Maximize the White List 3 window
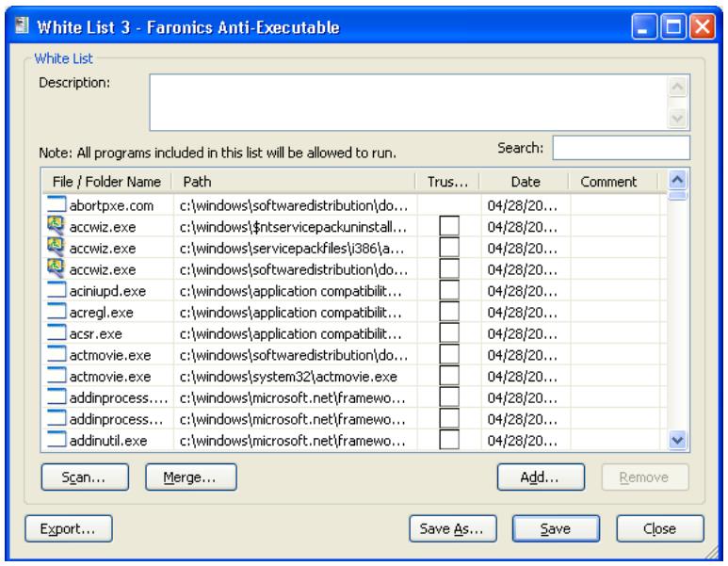 [x=673, y=26]
